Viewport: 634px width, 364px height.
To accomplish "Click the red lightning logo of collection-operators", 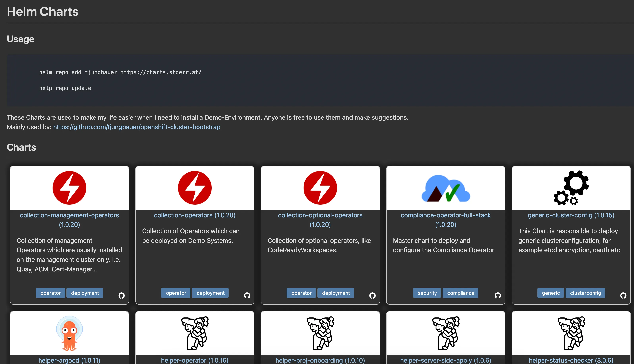I will (x=195, y=188).
